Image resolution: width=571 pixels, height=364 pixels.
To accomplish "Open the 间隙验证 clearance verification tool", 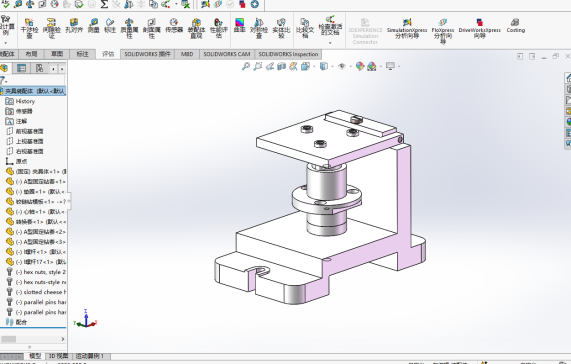I will (51, 28).
